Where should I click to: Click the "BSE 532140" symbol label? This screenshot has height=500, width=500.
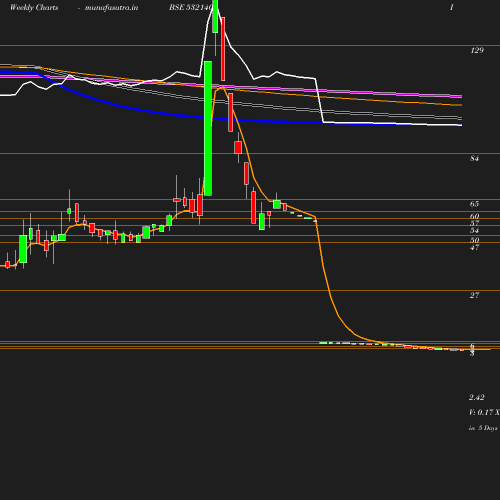point(190,7)
